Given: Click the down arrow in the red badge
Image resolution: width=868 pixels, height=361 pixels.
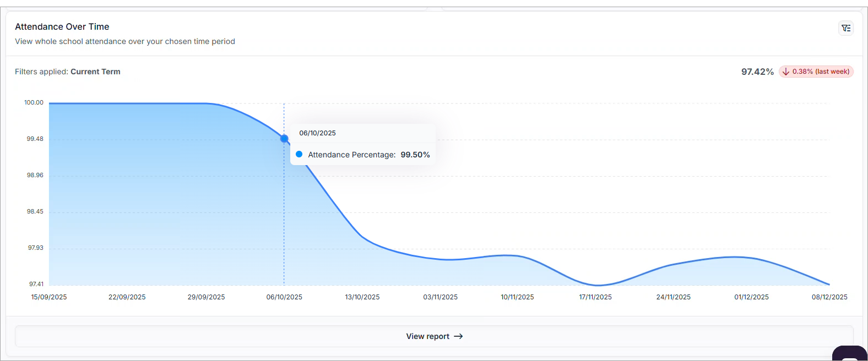Looking at the screenshot, I should tap(786, 72).
